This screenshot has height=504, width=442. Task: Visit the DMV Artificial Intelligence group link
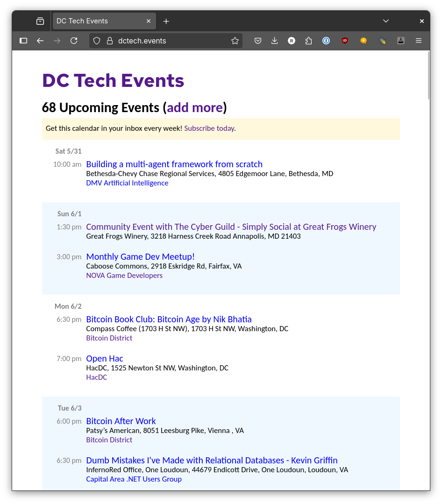pos(127,183)
